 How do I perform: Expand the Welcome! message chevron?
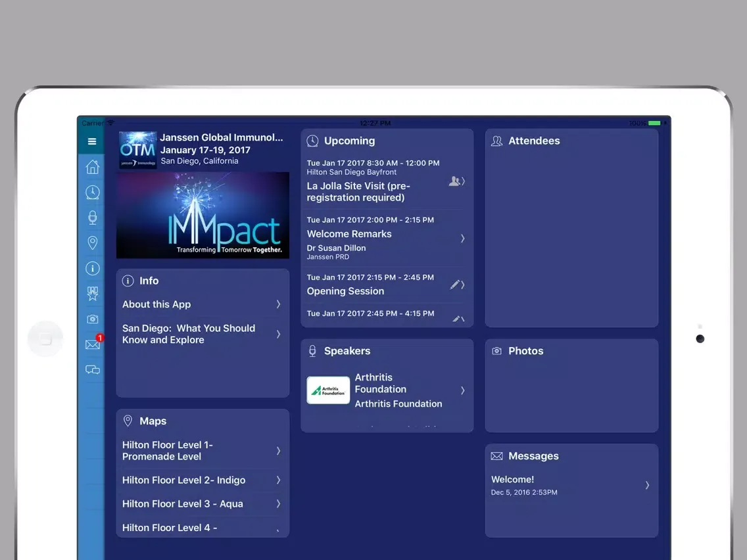click(647, 485)
